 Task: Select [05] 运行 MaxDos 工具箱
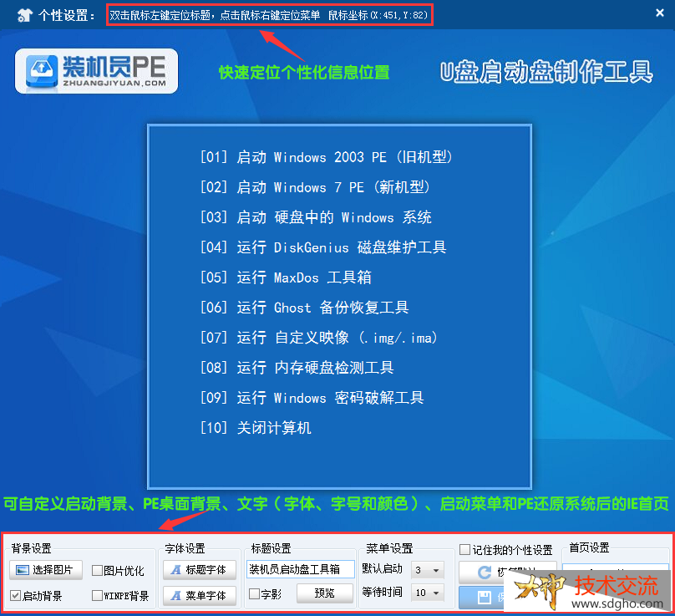286,277
